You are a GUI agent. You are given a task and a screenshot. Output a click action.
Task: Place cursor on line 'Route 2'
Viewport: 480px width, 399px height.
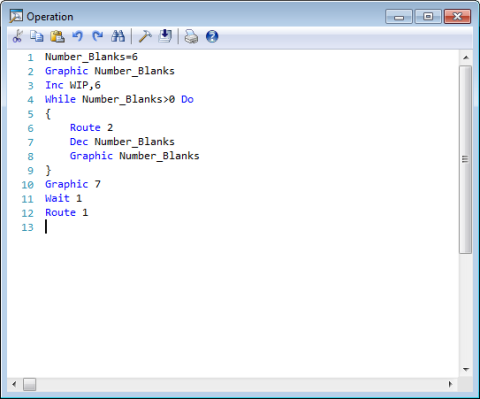(x=91, y=128)
